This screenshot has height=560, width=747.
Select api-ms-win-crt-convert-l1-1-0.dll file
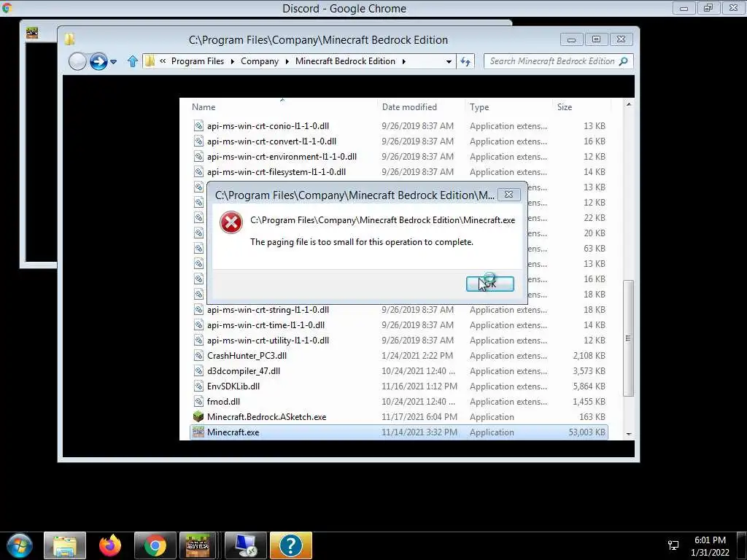click(271, 141)
